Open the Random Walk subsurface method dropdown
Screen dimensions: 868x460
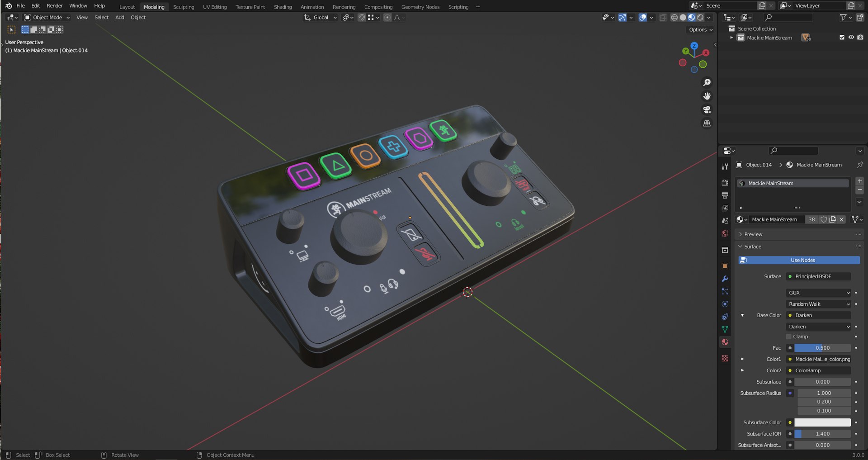(x=819, y=304)
